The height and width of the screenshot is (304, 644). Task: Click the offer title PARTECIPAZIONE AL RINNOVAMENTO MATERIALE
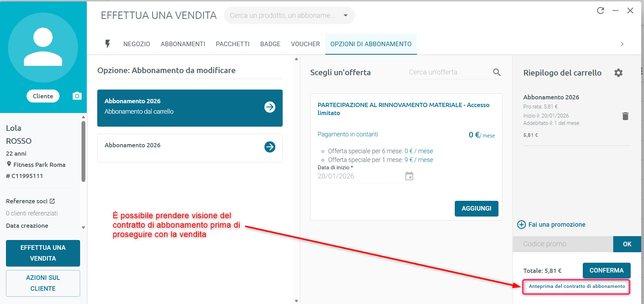(x=403, y=109)
